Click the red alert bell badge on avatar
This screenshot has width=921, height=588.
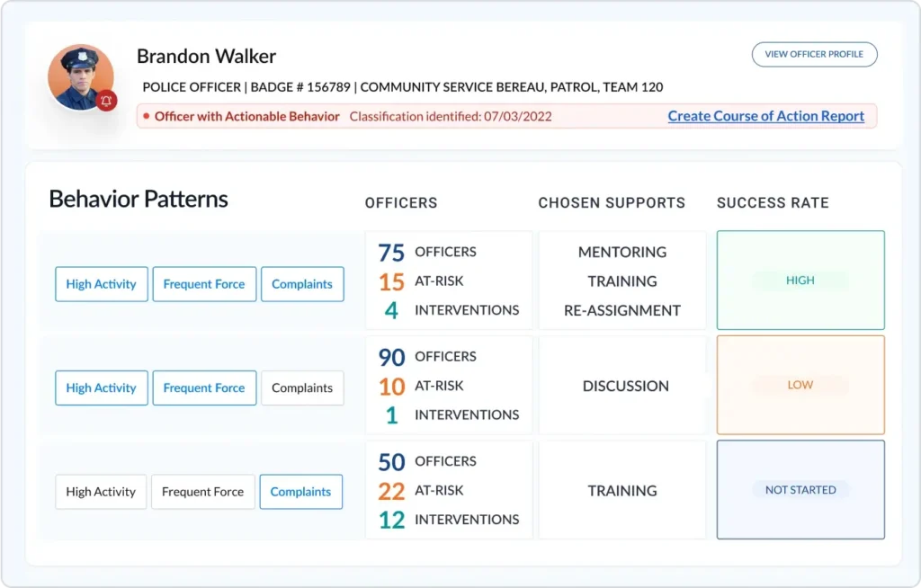pos(106,101)
